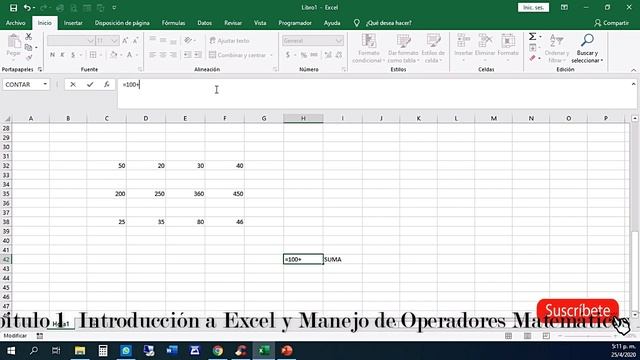Select column H header

303,118
